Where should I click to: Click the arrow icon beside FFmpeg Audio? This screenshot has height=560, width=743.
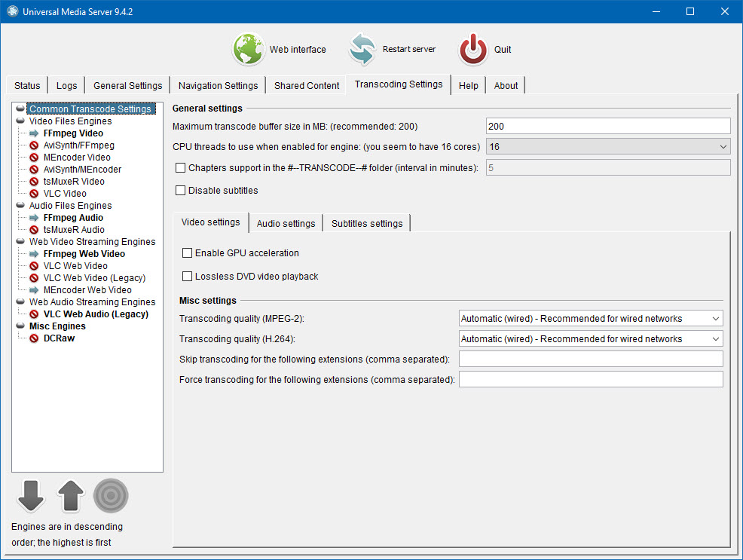point(34,218)
